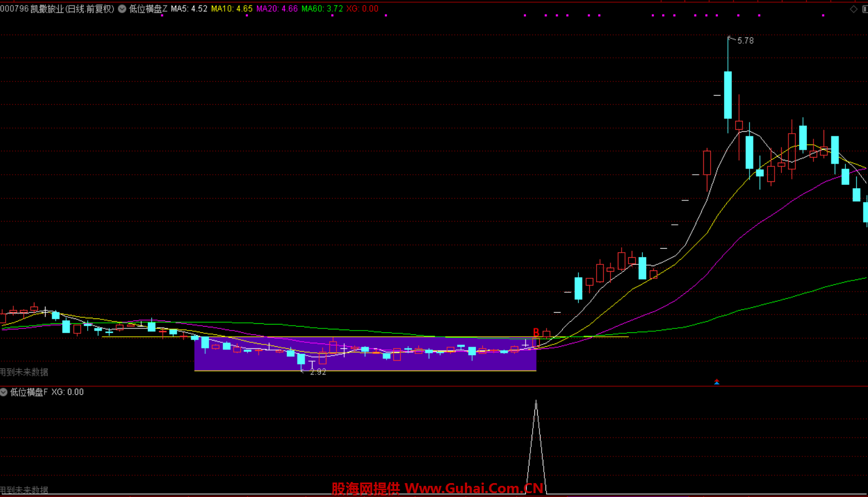Click the 用到未来数据 notice in lower panel
868x497 pixels.
(24, 490)
